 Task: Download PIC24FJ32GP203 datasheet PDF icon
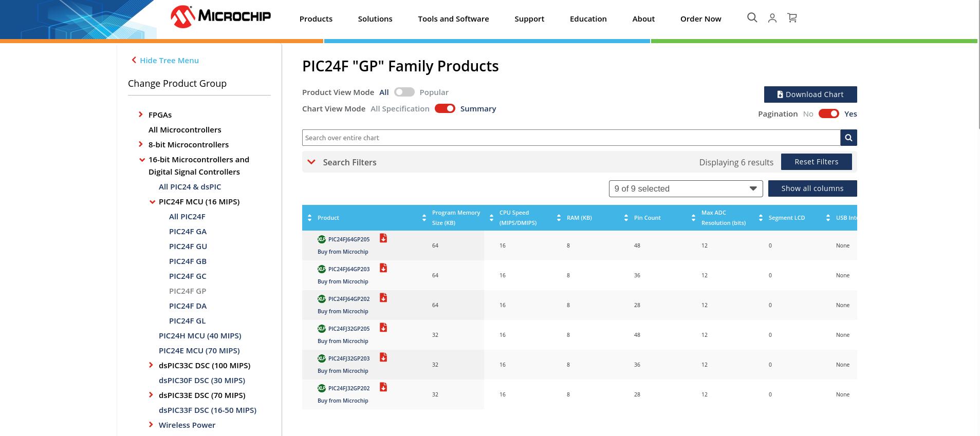pos(383,357)
